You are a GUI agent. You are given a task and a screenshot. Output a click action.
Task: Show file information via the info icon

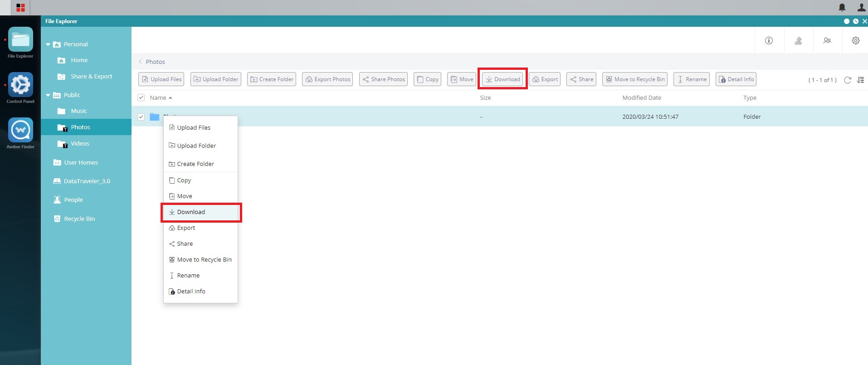pos(769,40)
